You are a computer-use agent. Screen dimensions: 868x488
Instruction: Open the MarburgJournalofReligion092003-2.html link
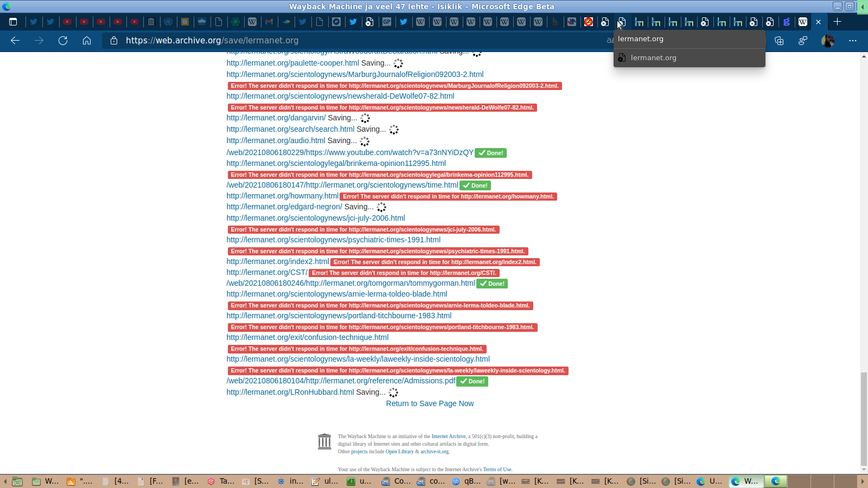[x=355, y=74]
